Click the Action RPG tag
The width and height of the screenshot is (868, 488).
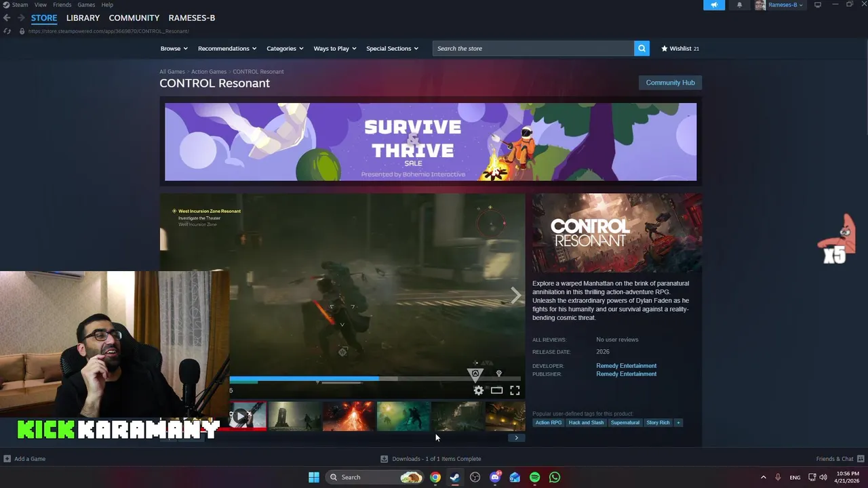[549, 423]
